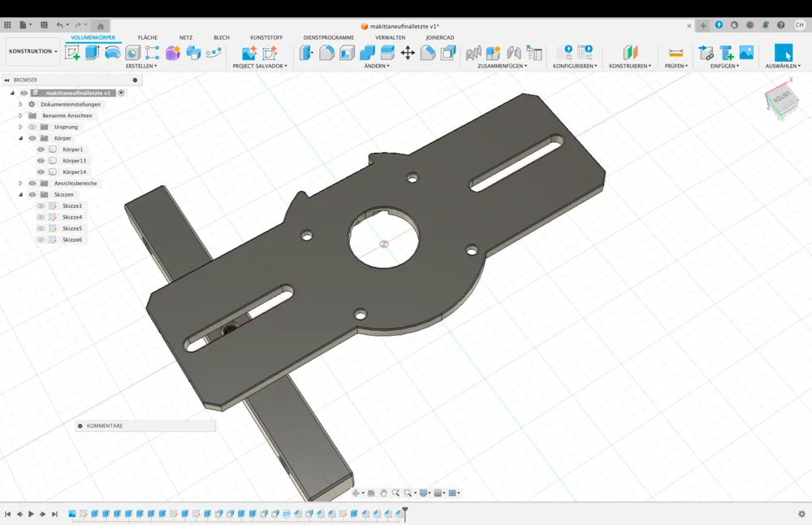Screen dimensions: 812x525
Task: Open the Help question mark menu
Action: [x=781, y=25]
